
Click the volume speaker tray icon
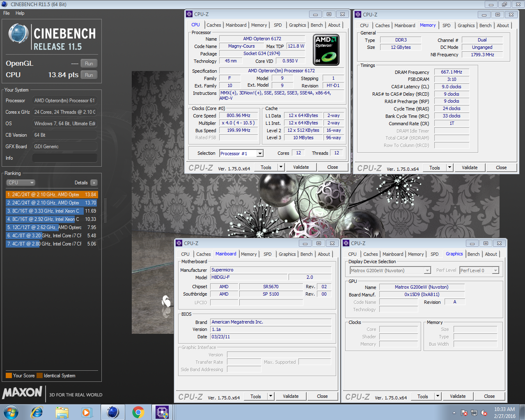[x=484, y=413]
